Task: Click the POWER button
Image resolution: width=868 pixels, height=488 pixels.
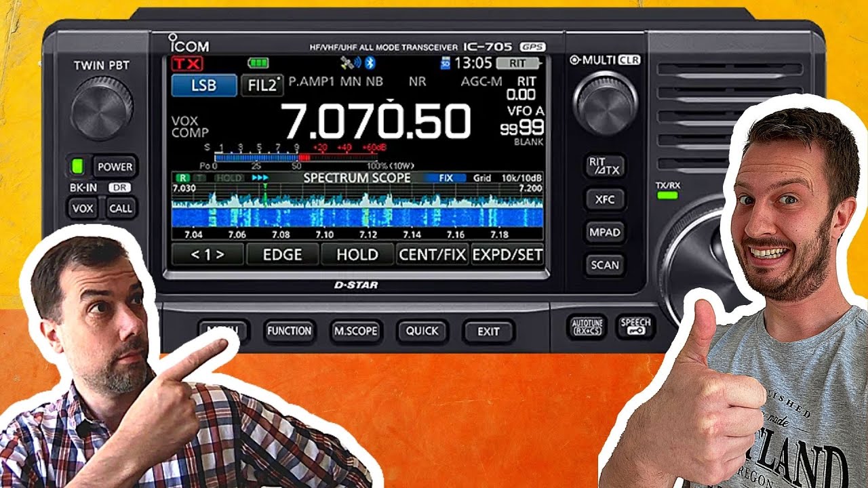Action: (x=115, y=167)
